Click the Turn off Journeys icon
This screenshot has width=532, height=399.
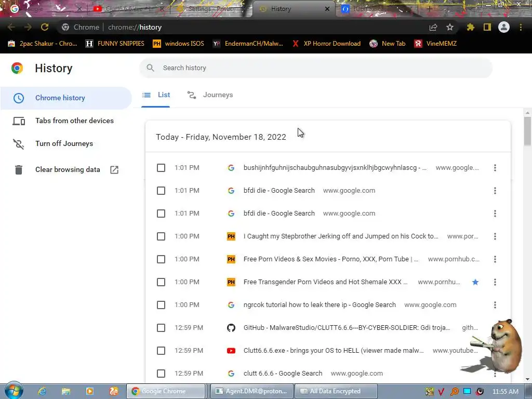pyautogui.click(x=19, y=144)
